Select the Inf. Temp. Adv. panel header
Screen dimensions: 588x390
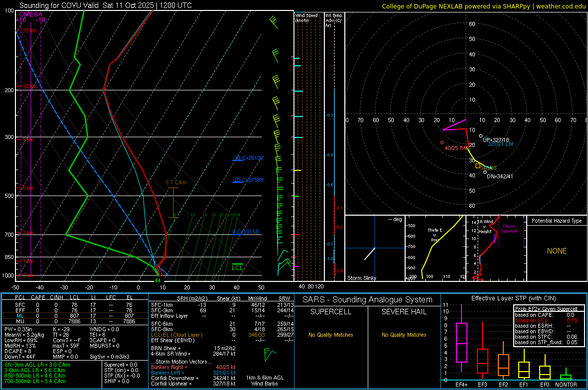point(334,20)
